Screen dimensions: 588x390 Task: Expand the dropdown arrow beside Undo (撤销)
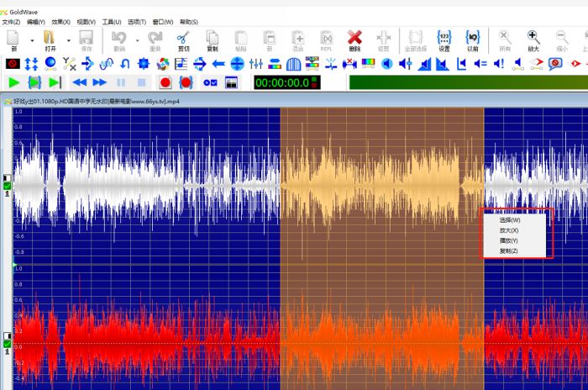(135, 40)
